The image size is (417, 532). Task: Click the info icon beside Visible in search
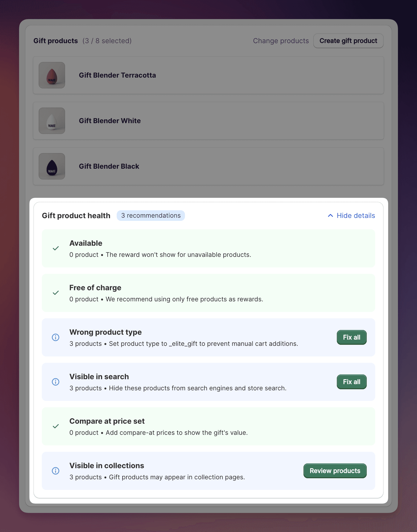pos(55,382)
